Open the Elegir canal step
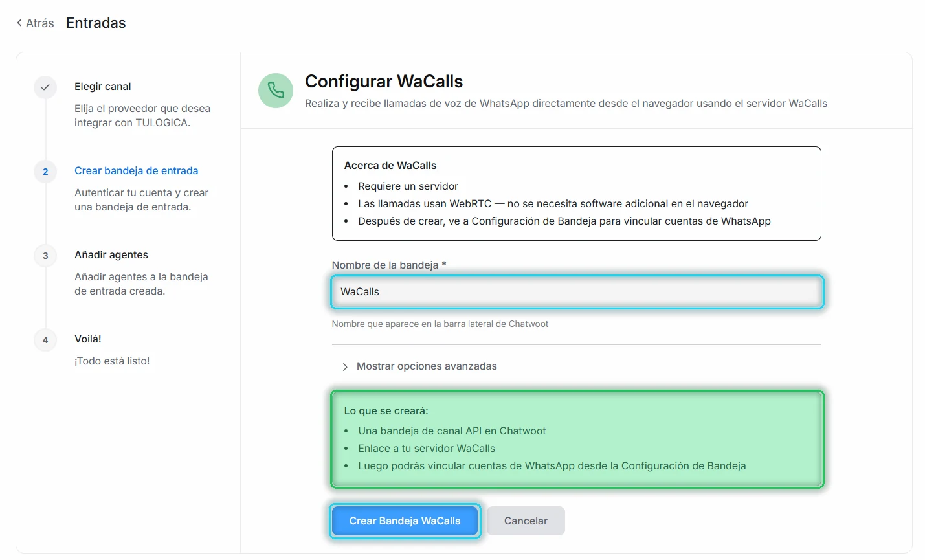 (x=102, y=87)
